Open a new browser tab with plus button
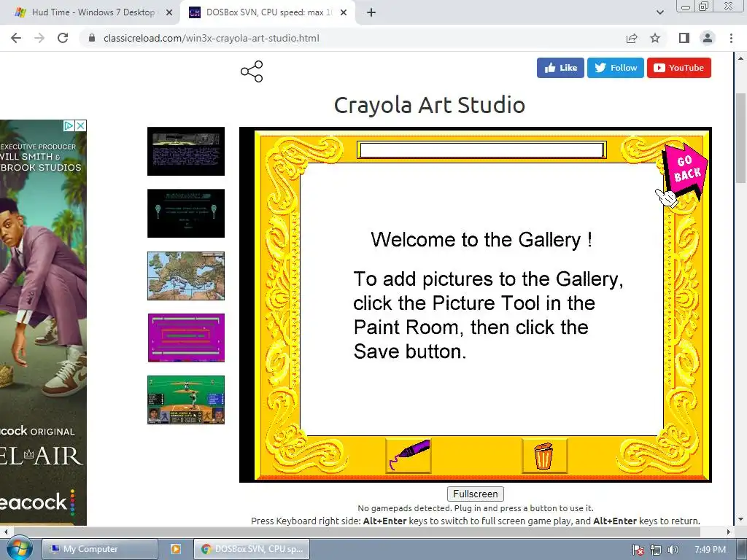 [371, 12]
